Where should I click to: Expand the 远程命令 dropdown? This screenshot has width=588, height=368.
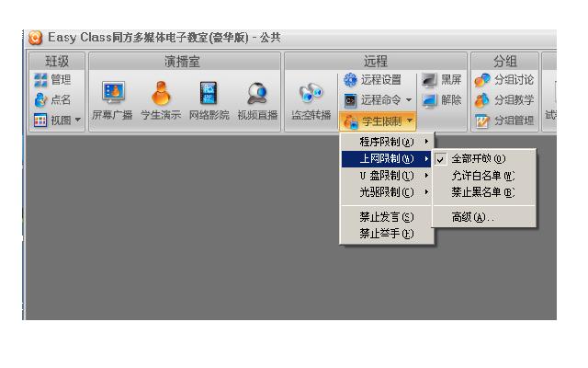pyautogui.click(x=379, y=100)
